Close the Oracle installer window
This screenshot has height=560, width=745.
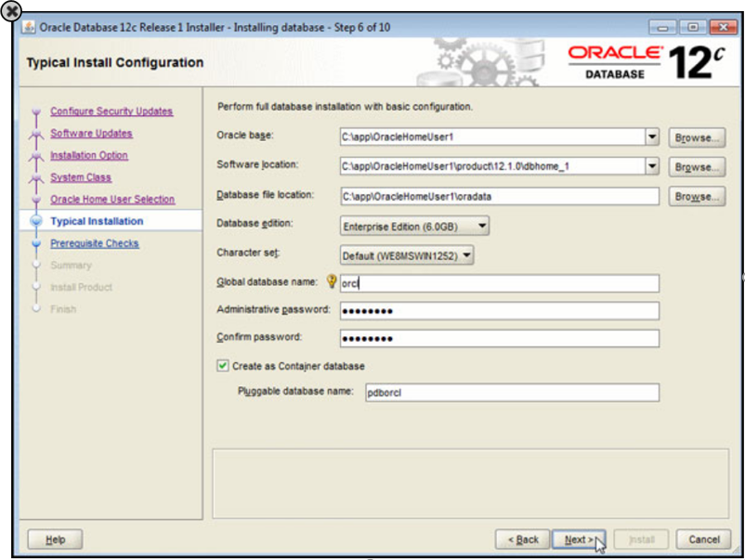[x=723, y=27]
